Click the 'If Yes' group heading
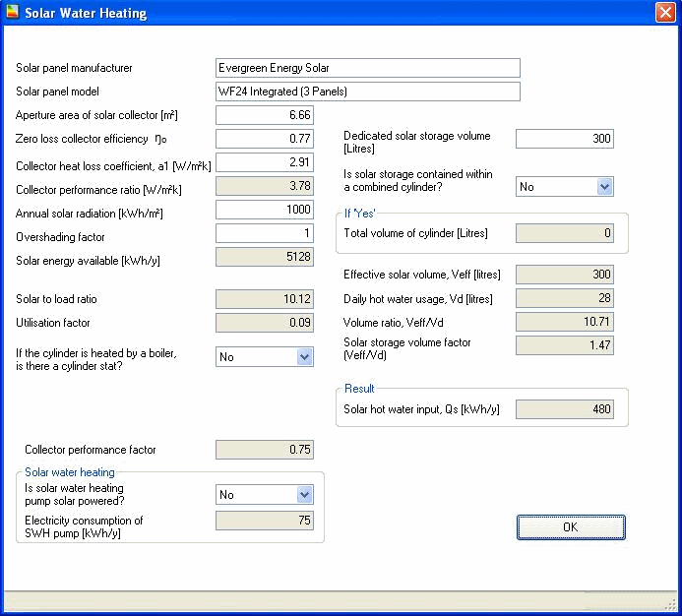This screenshot has height=616, width=682. click(x=360, y=214)
